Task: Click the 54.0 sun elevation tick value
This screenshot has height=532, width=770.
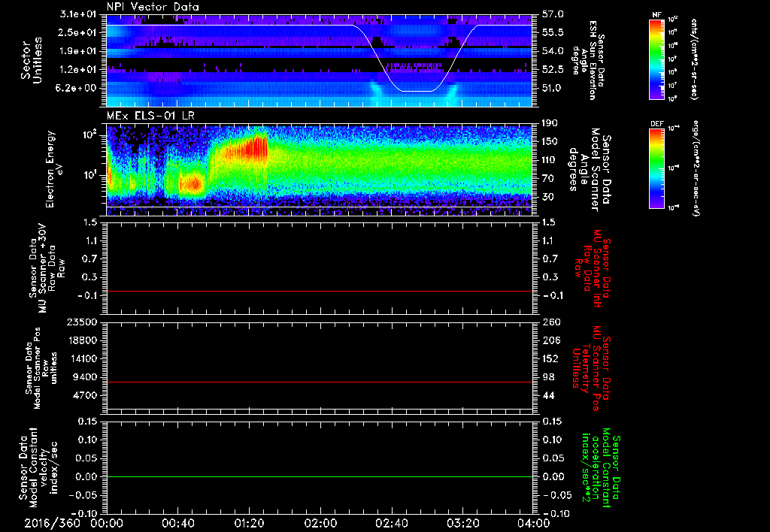Action: tap(553, 51)
